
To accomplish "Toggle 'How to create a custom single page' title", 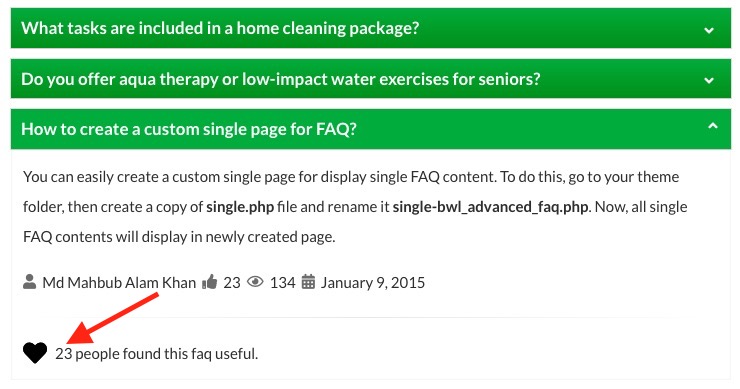I will click(x=189, y=129).
